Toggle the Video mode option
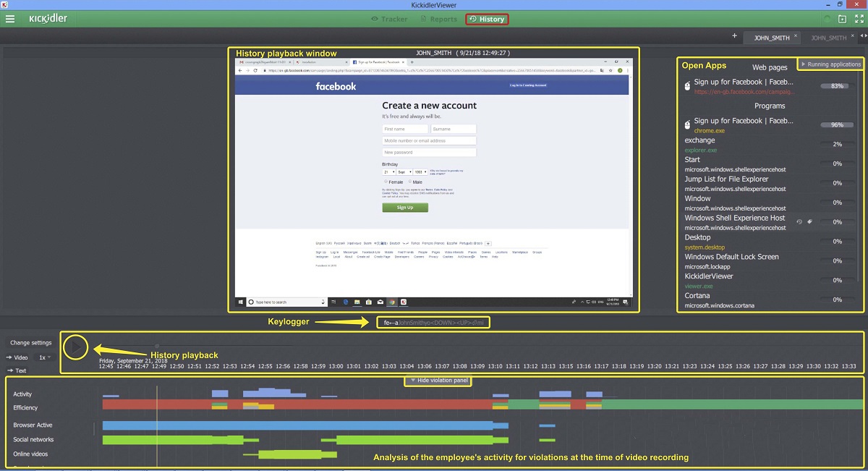The height and width of the screenshot is (471, 868). click(17, 357)
